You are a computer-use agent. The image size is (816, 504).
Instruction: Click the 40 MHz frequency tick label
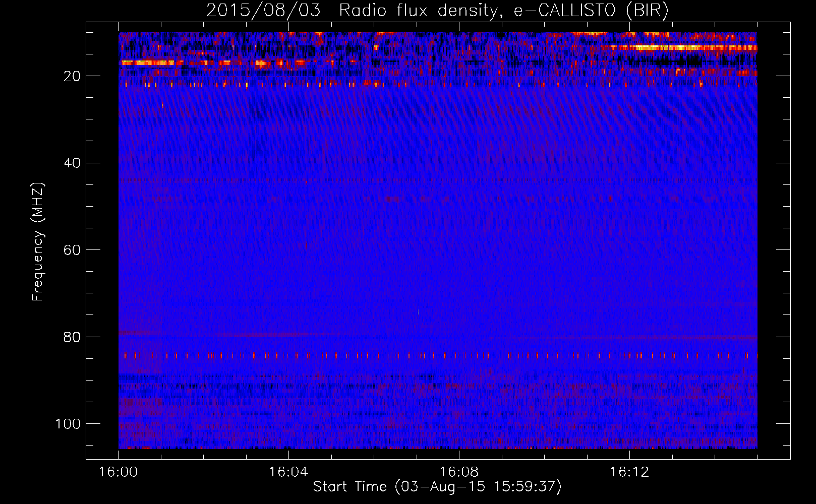[72, 163]
